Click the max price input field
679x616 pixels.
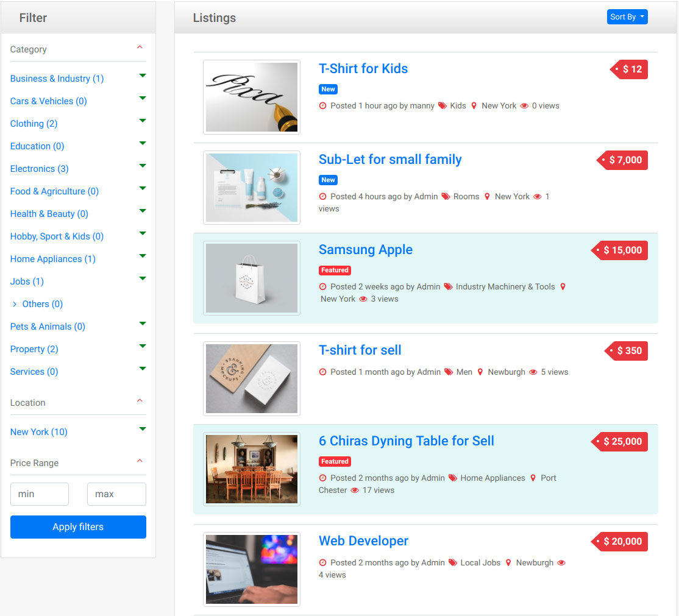(116, 494)
